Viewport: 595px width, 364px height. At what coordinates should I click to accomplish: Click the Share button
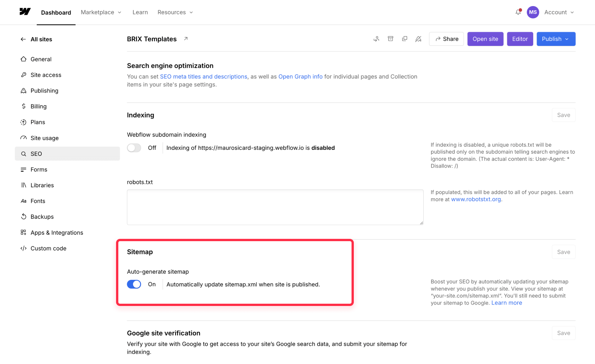tap(446, 39)
